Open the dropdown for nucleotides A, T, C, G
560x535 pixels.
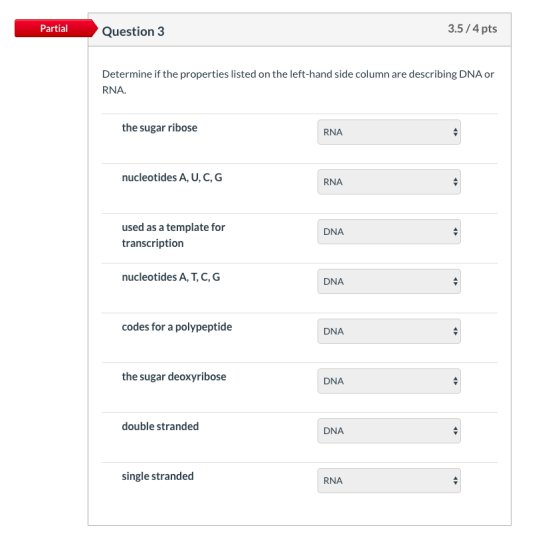[x=389, y=281]
